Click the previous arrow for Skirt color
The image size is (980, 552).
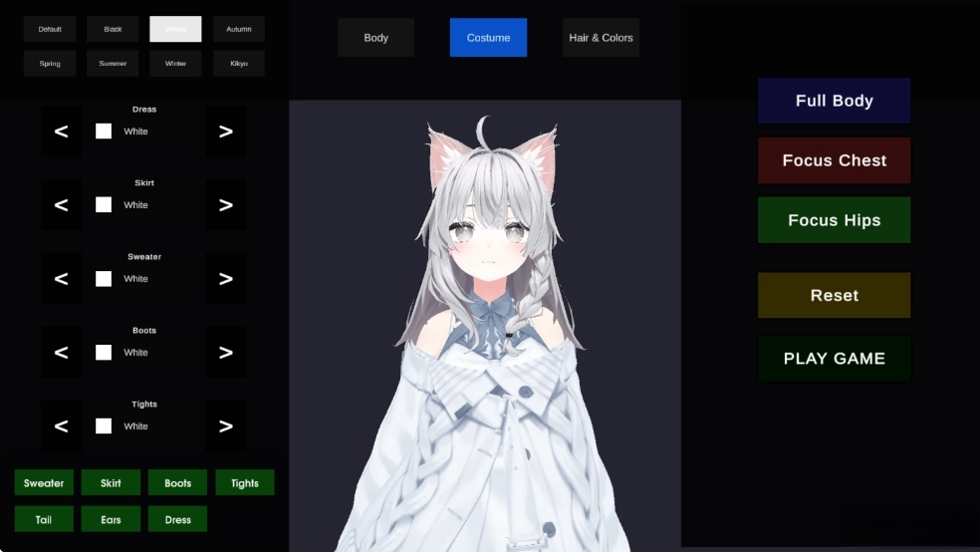pyautogui.click(x=61, y=205)
